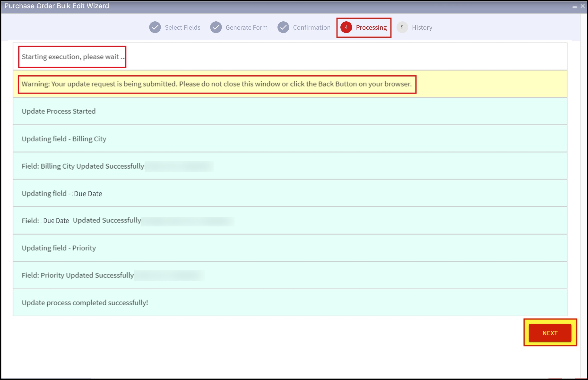Open the History step label
This screenshot has width=588, height=380.
click(422, 27)
